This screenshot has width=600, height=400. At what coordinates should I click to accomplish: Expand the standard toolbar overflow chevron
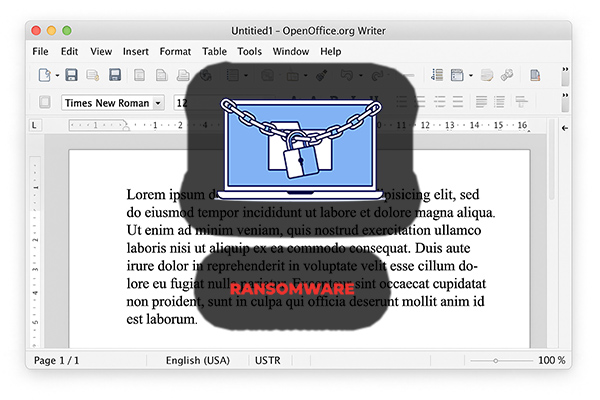click(565, 69)
